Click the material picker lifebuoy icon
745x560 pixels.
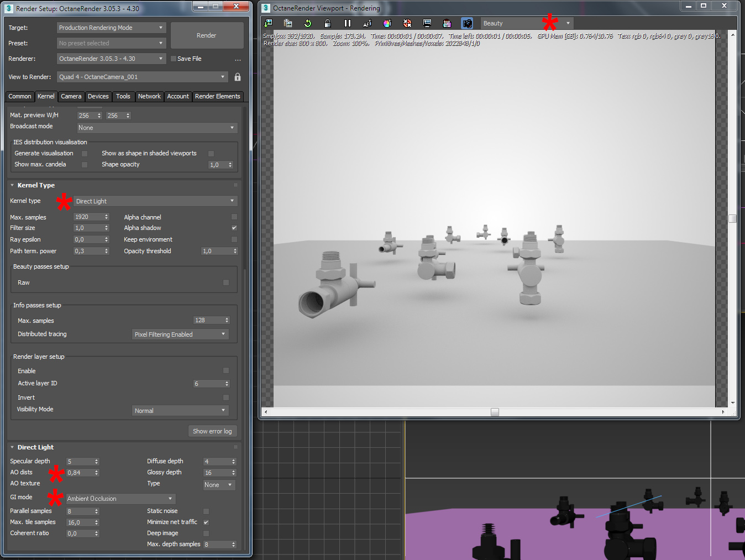[x=407, y=23]
